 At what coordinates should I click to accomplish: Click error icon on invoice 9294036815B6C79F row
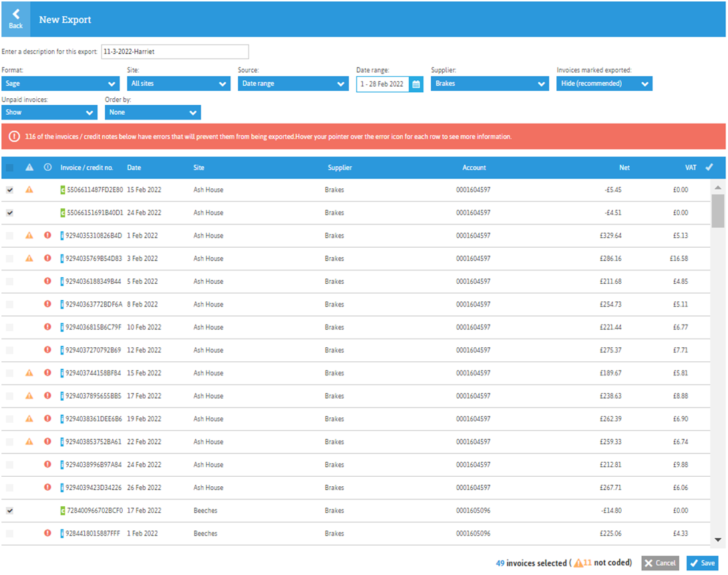point(47,327)
